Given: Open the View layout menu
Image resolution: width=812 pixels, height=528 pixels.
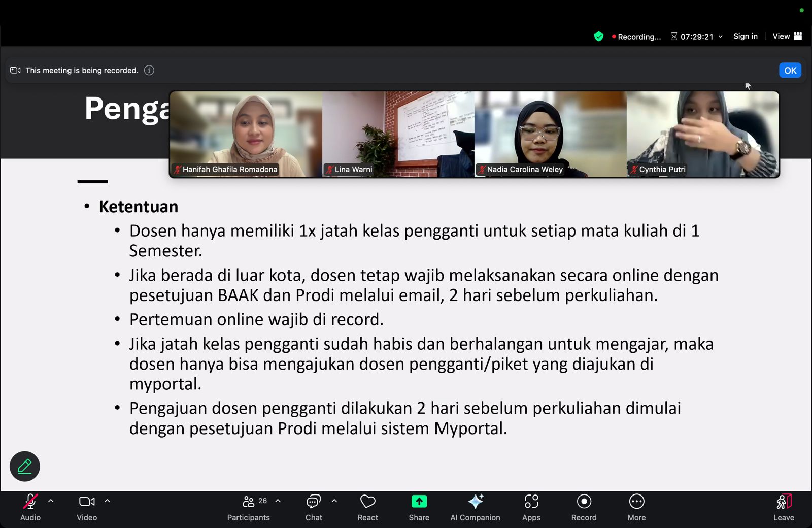Looking at the screenshot, I should (x=787, y=36).
